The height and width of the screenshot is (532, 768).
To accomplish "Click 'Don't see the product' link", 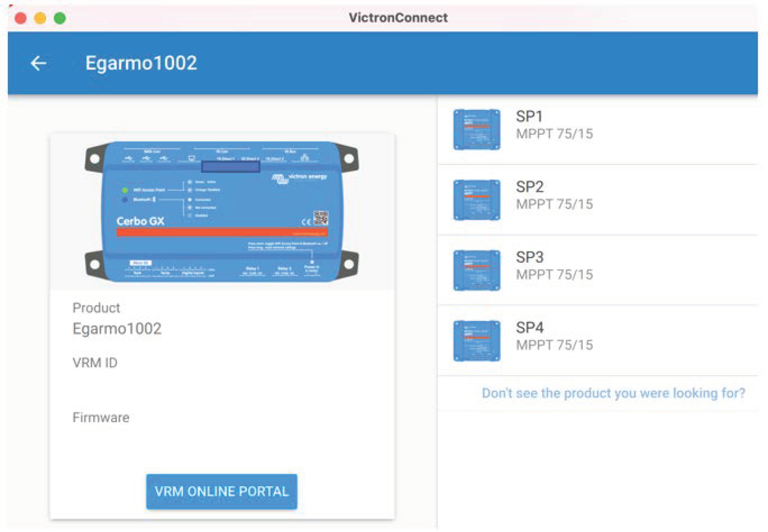I will [x=613, y=393].
